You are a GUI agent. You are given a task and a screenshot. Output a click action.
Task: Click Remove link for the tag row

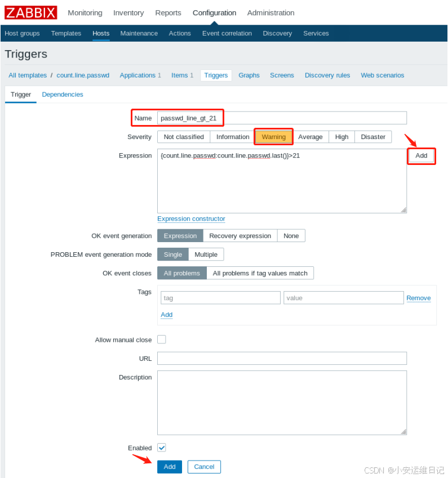click(x=418, y=298)
